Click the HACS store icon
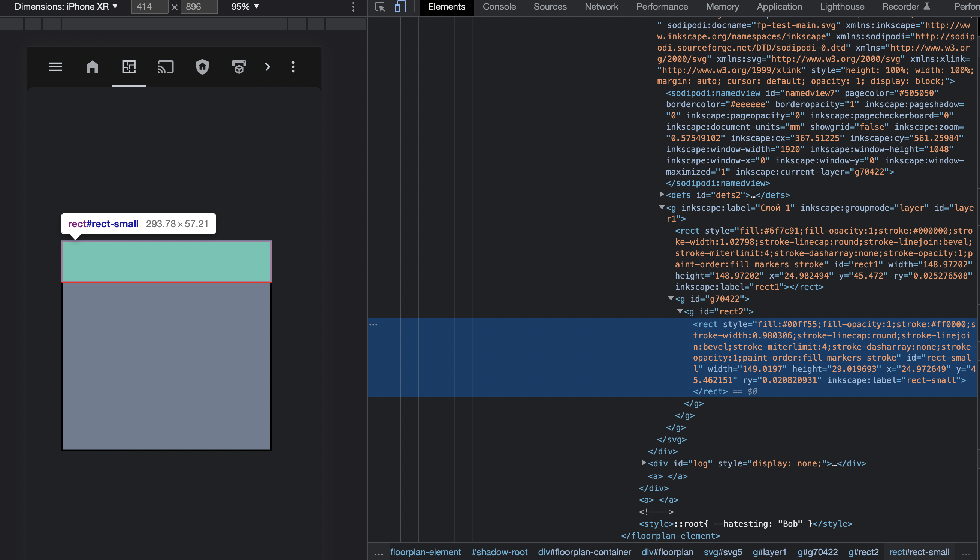 [239, 67]
